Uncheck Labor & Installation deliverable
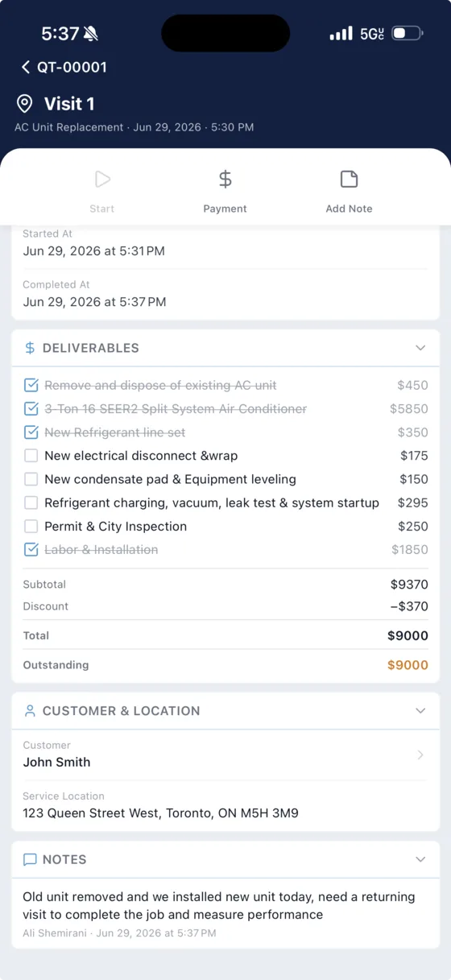Image resolution: width=451 pixels, height=980 pixels. point(31,550)
